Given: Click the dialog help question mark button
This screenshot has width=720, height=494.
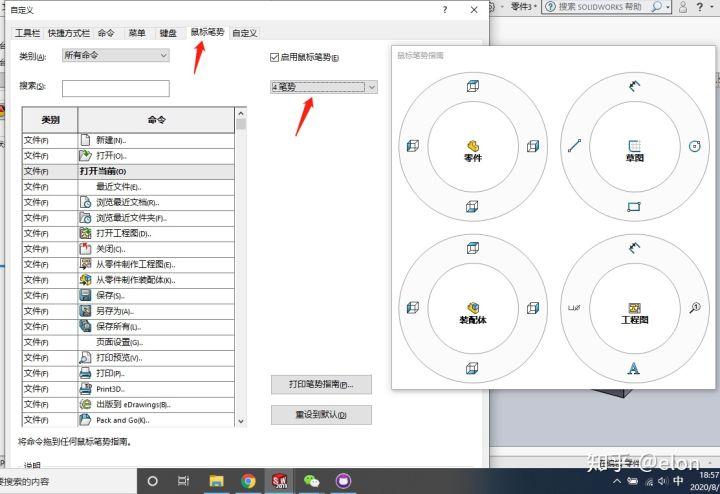Looking at the screenshot, I should click(x=444, y=10).
